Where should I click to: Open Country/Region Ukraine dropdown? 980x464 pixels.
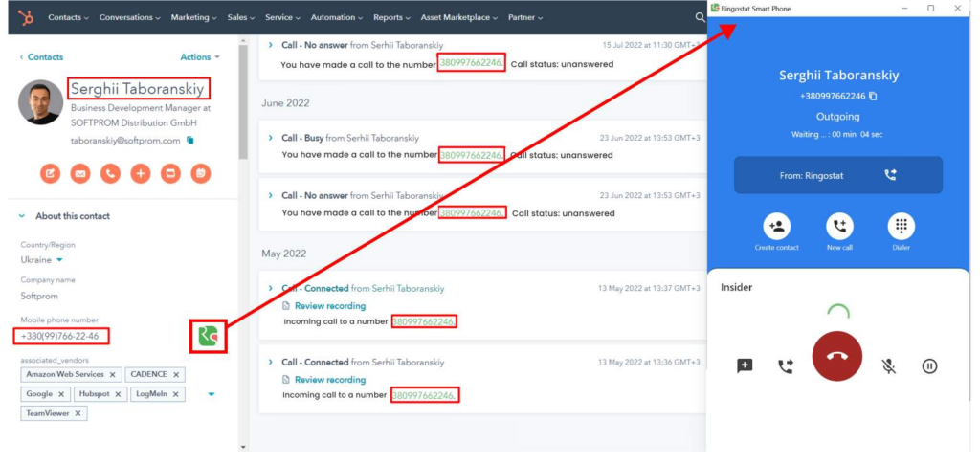(x=60, y=260)
